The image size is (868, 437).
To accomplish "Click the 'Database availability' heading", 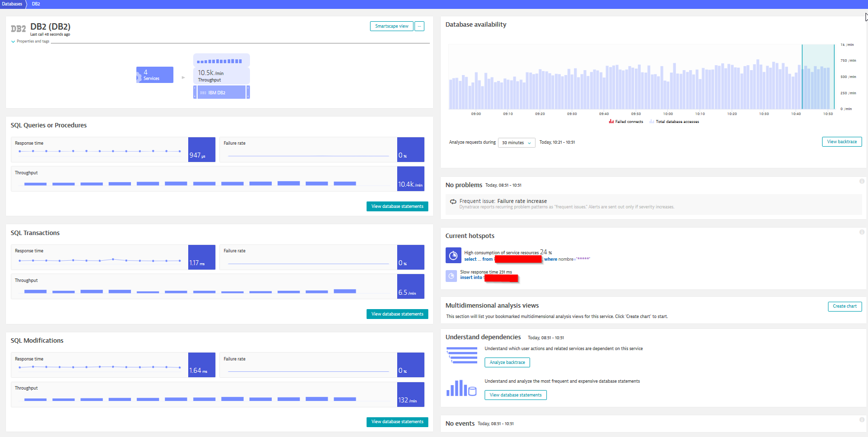I will 476,25.
